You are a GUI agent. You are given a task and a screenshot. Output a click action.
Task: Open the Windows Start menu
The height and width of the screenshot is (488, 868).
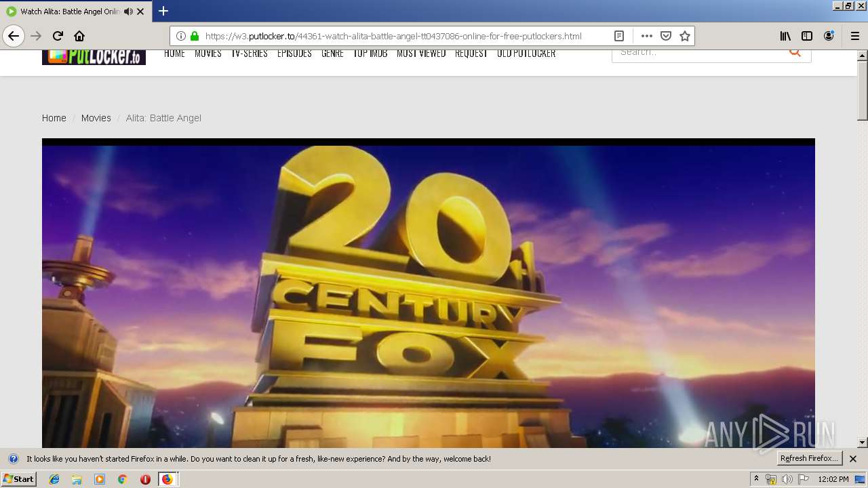19,479
